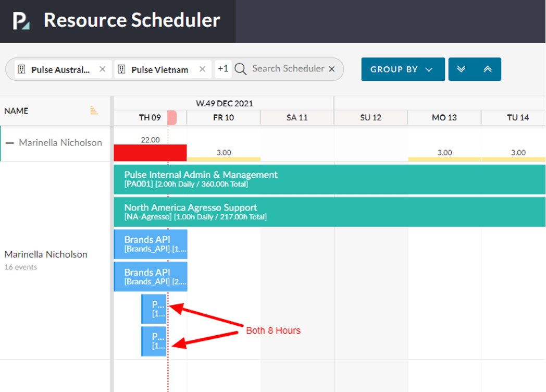
Task: Select the SU 12 day header
Action: 370,117
